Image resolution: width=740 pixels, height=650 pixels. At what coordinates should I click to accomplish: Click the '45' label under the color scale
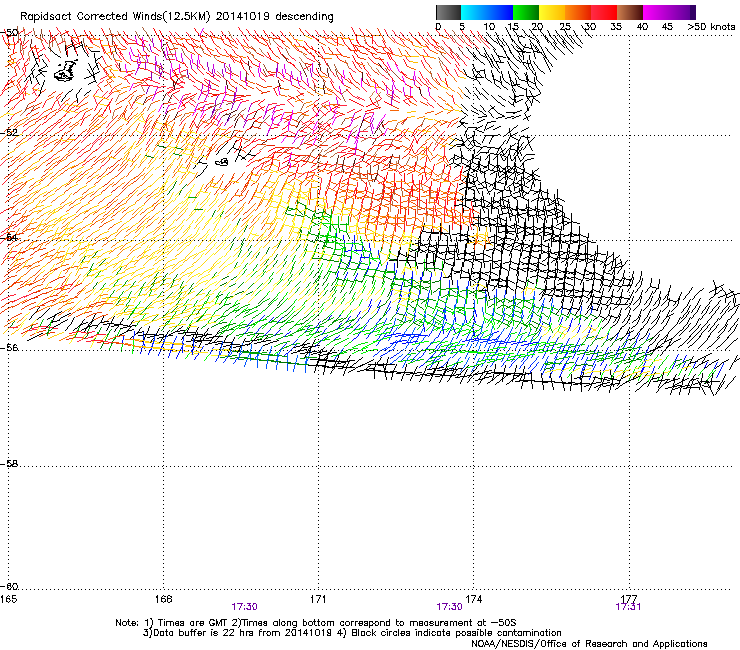tap(667, 27)
